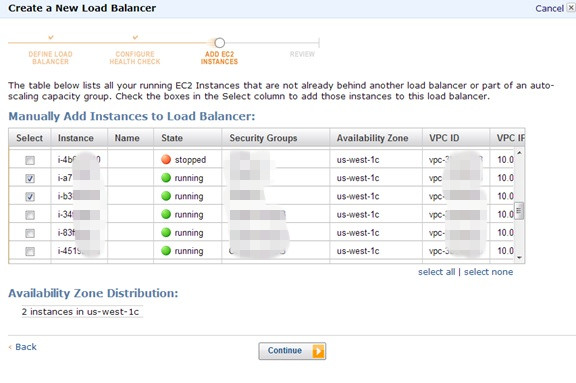Click the select all link

(x=436, y=272)
